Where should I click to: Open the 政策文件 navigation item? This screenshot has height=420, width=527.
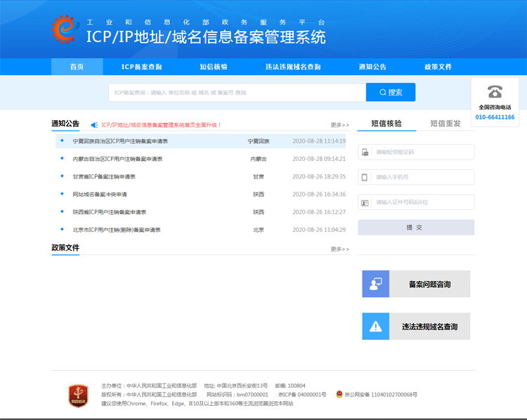438,67
